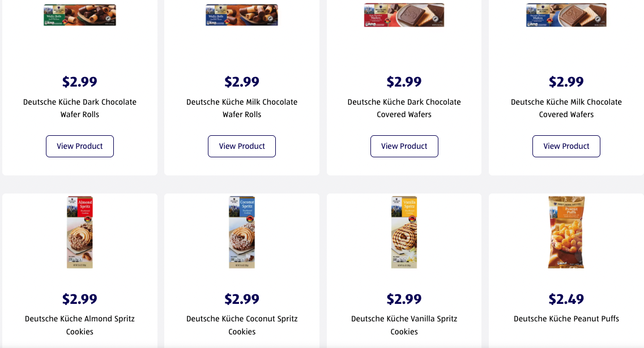This screenshot has width=644, height=348.
Task: View Product for Dark Chocolate Covered Wafers
Action: 404,146
